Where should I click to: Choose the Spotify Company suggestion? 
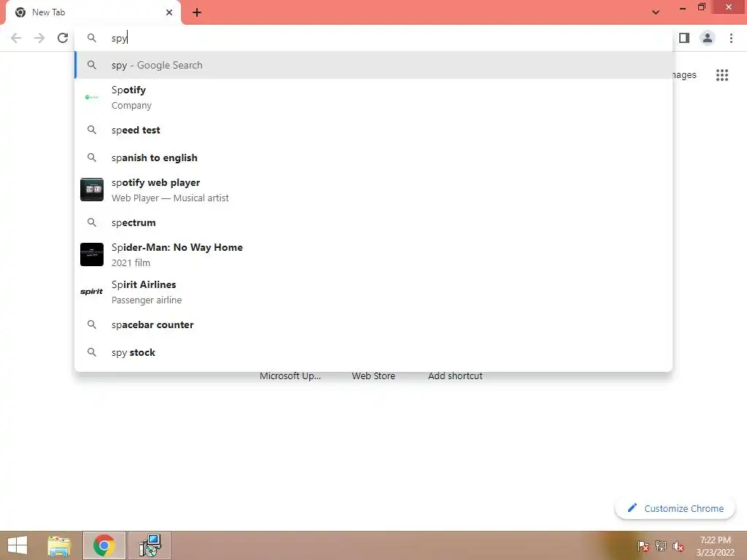pos(373,97)
